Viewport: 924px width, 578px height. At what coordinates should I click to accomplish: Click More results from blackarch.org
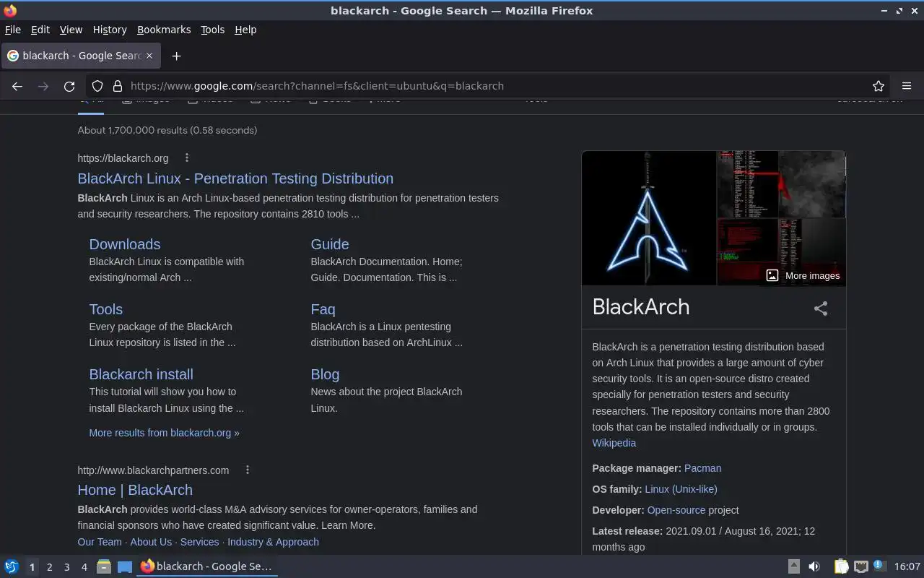164,433
